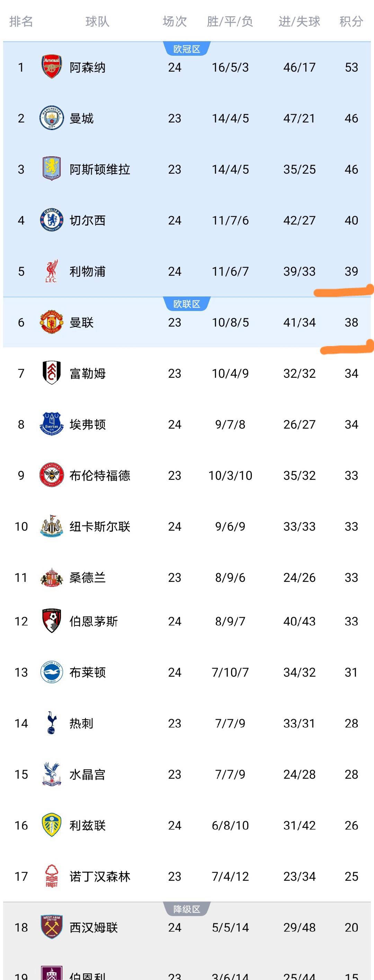Image resolution: width=374 pixels, height=980 pixels.
Task: Click the 欧联区 zone label
Action: 187,304
